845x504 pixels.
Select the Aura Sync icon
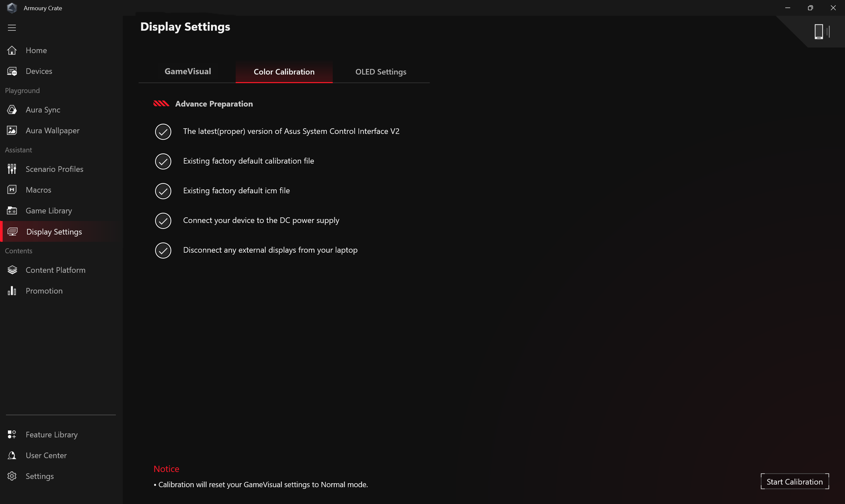12,110
